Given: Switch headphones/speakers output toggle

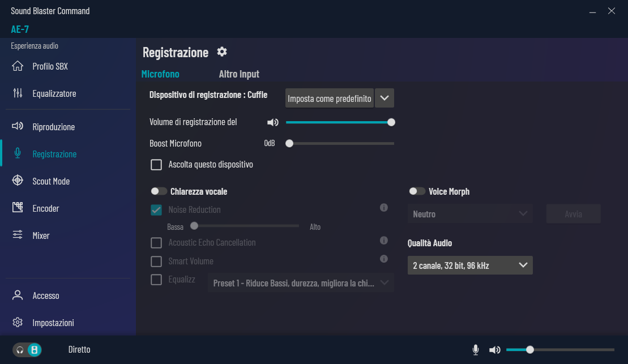Looking at the screenshot, I should click(27, 350).
